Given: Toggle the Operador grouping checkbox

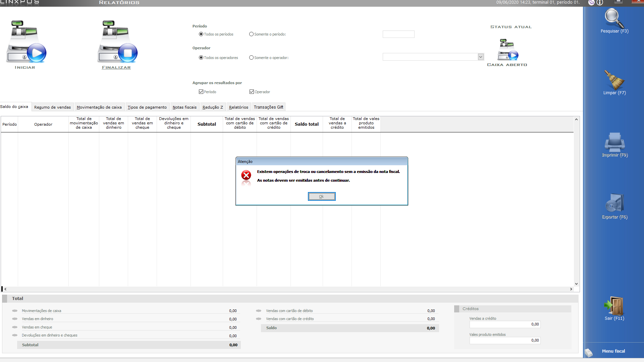Looking at the screenshot, I should point(252,92).
